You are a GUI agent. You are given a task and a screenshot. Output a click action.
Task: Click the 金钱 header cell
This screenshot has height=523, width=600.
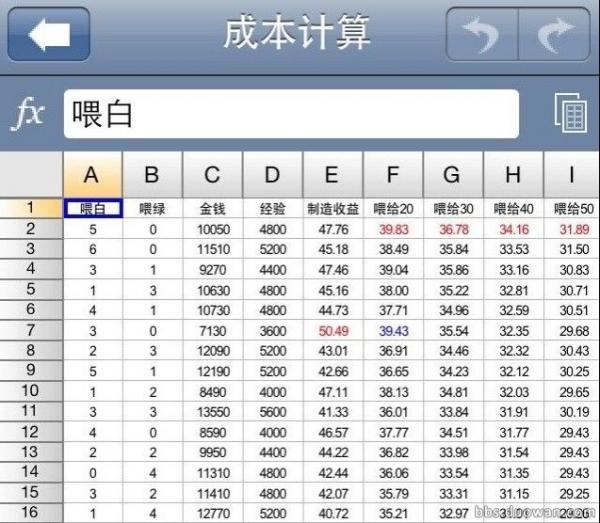(x=212, y=208)
